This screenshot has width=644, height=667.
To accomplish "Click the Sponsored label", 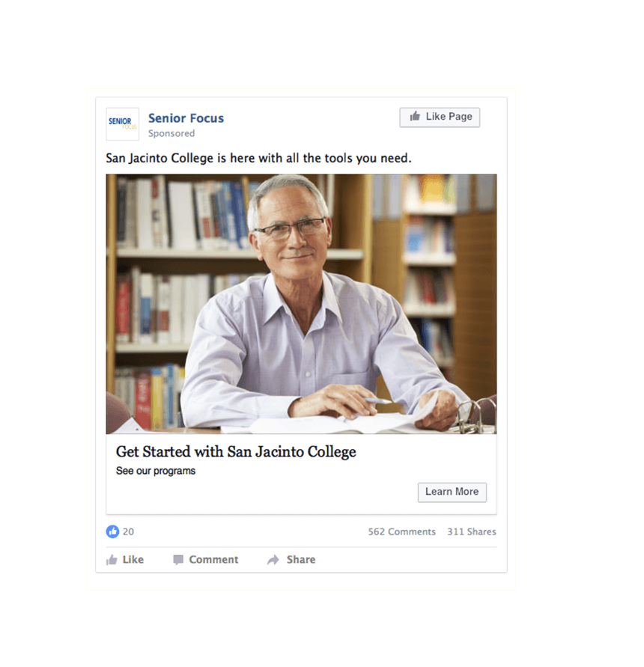I will (171, 133).
